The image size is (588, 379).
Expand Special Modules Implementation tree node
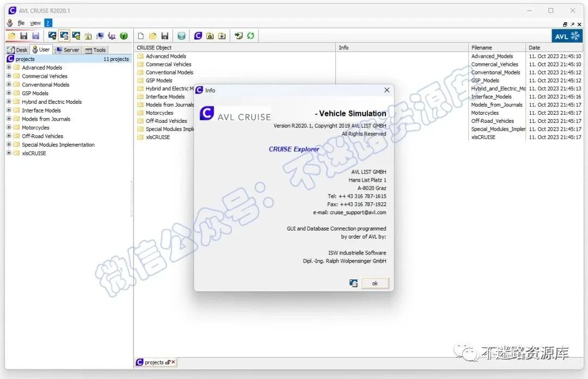pyautogui.click(x=9, y=145)
